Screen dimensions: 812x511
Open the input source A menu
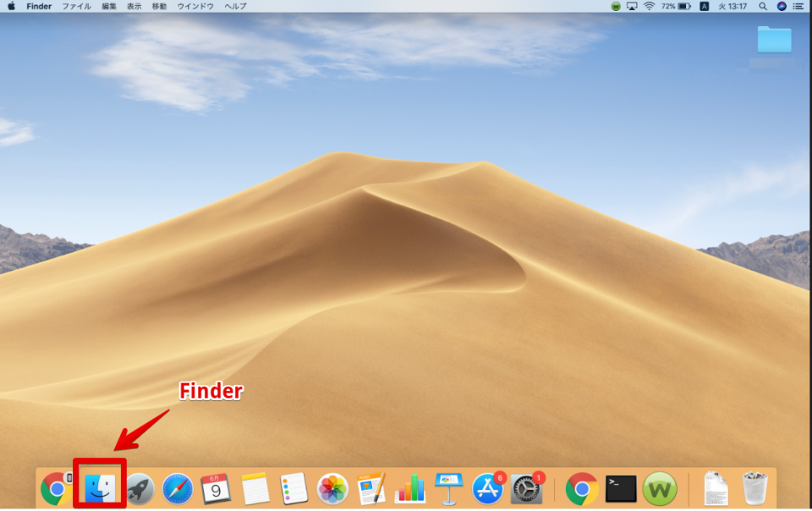click(705, 6)
